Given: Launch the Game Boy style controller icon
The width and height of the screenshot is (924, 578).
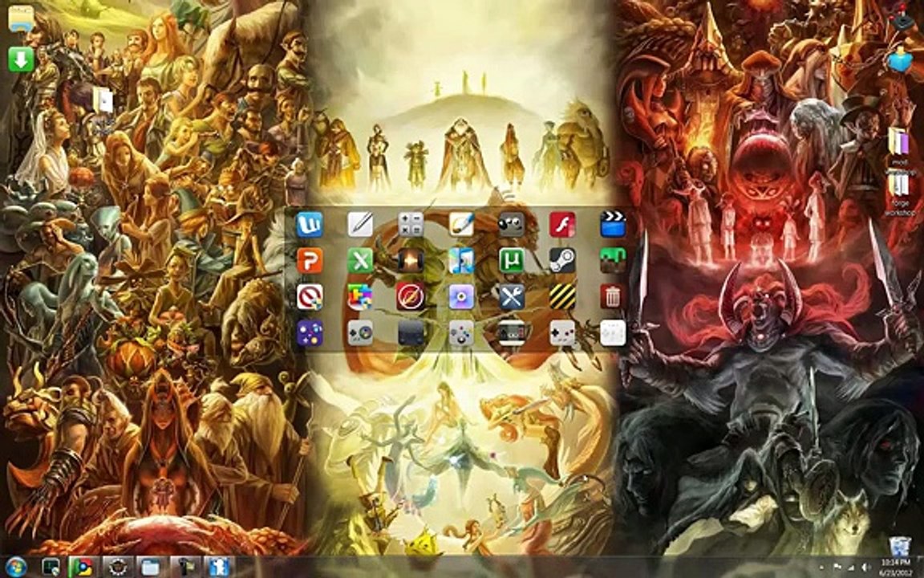Looking at the screenshot, I should coord(562,333).
